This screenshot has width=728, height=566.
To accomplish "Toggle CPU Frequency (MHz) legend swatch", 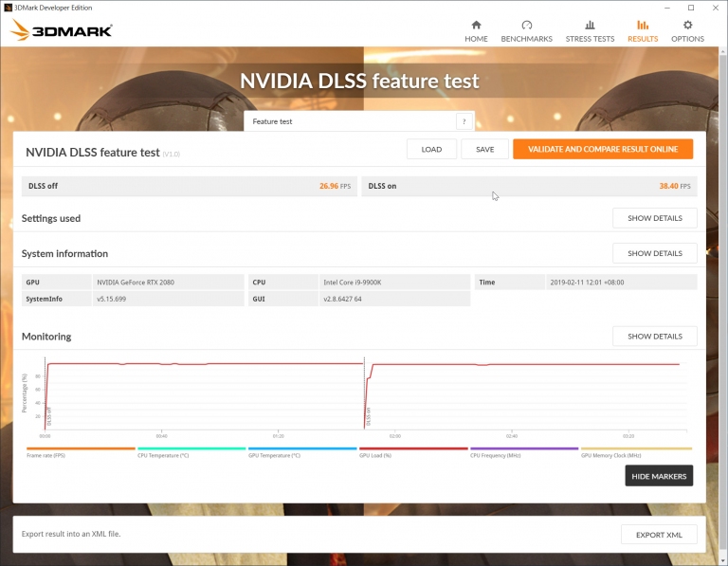I will 524,448.
